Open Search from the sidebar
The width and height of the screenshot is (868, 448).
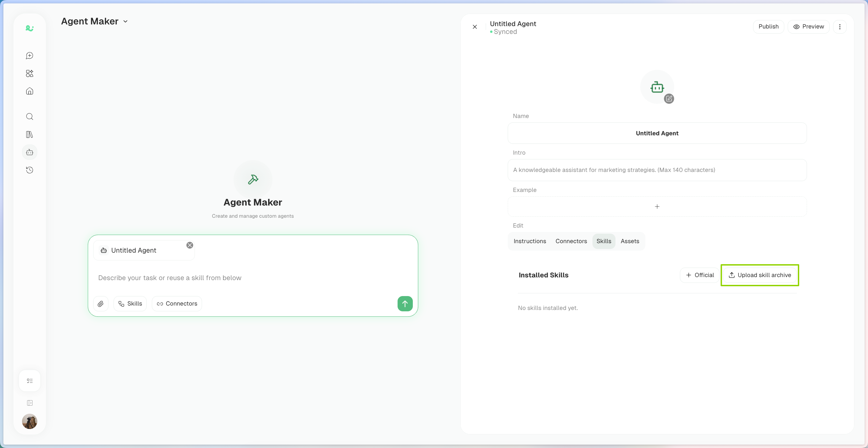pyautogui.click(x=29, y=117)
